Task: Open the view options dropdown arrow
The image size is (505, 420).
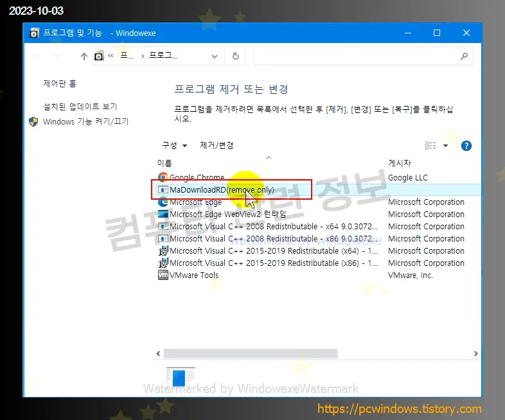Action: [445, 146]
